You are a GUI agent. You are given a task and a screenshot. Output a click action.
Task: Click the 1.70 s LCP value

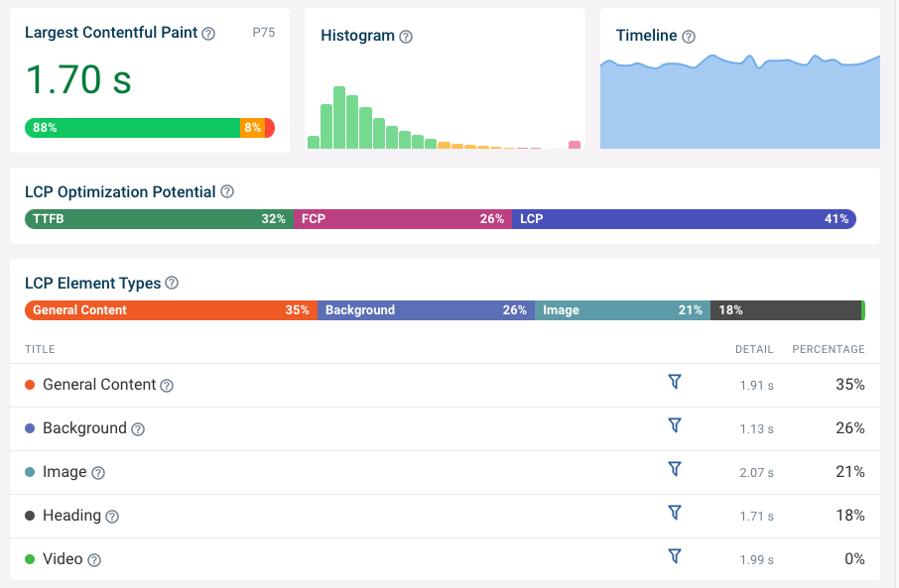77,78
